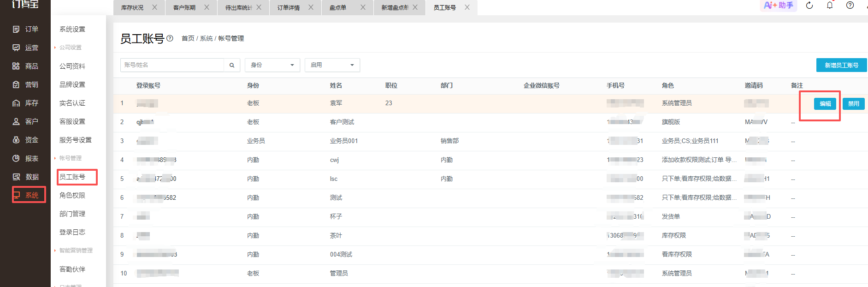Screen dimensions: 868x287
Task: Click the 登录账号 column header
Action: (x=148, y=85)
